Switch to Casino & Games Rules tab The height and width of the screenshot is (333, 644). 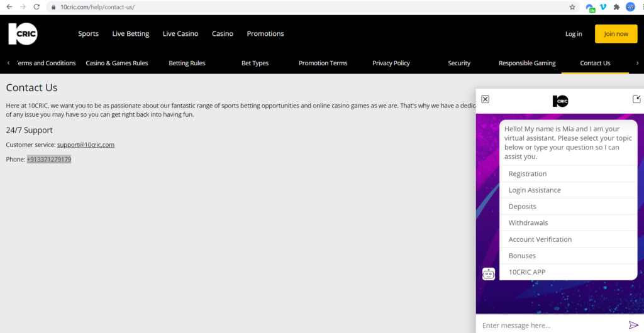click(116, 63)
